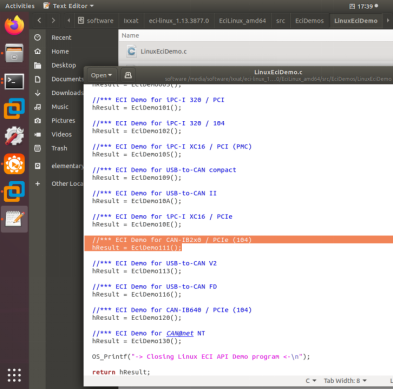Viewport: 393px width, 390px height.
Task: Click the new document icon beside Open
Action: (128, 75)
